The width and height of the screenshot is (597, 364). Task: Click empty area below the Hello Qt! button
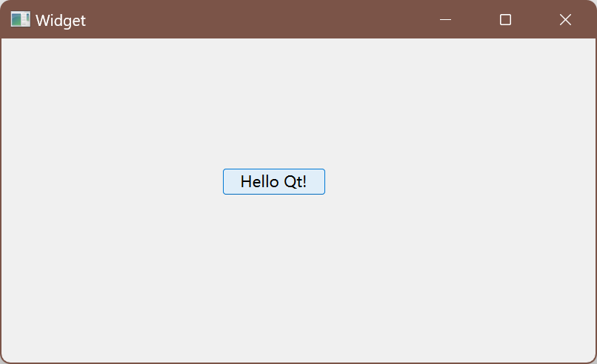click(274, 277)
